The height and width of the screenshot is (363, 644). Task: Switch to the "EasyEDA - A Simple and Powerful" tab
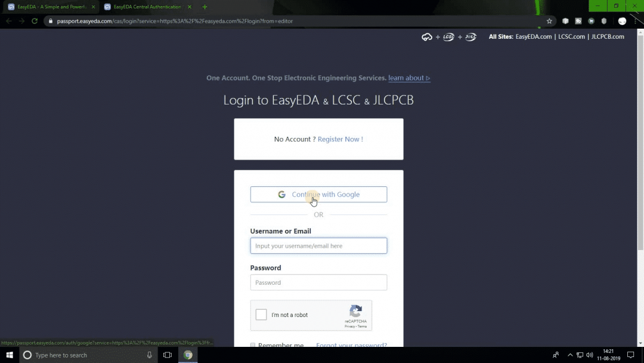(x=51, y=7)
